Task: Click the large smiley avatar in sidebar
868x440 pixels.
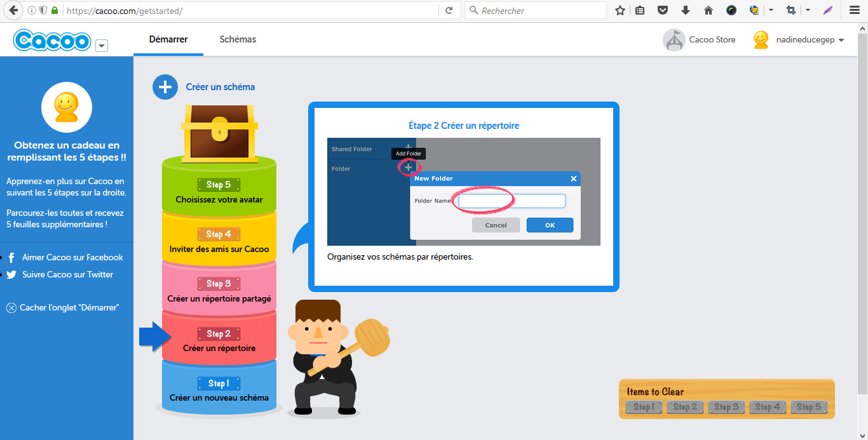Action: pos(67,107)
